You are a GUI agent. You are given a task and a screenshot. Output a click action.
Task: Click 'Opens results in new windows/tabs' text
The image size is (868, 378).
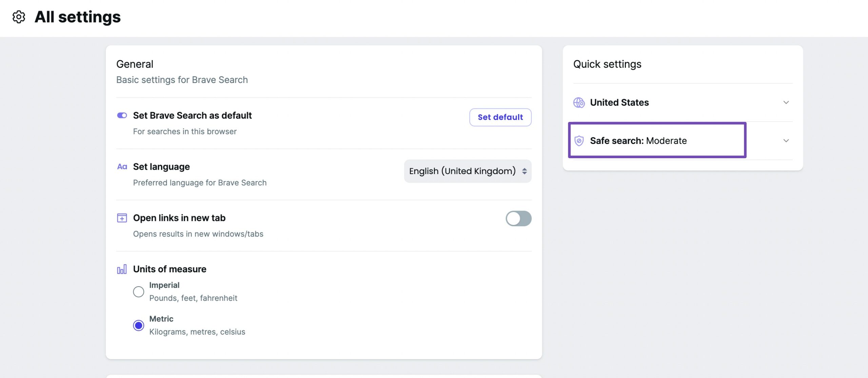pyautogui.click(x=198, y=234)
